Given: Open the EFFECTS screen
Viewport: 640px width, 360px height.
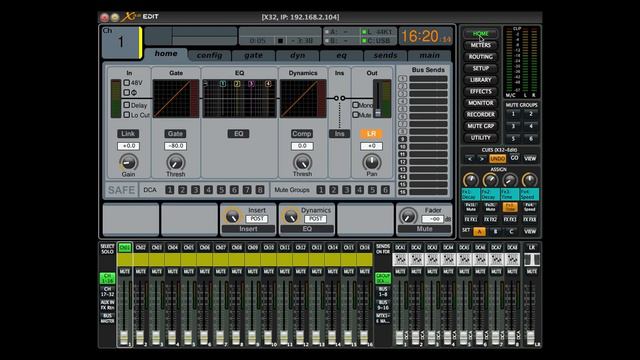Looking at the screenshot, I should [x=480, y=91].
